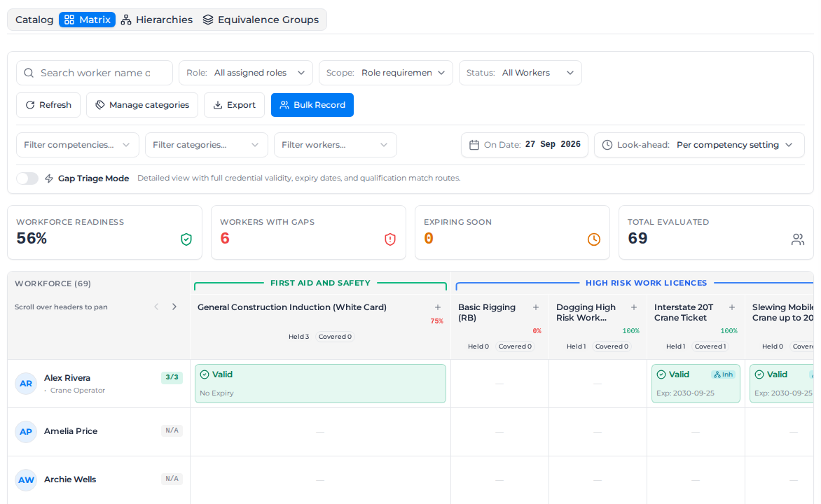The height and width of the screenshot is (504, 821).
Task: Click the people icon in Total Evaluated card
Action: pos(797,239)
